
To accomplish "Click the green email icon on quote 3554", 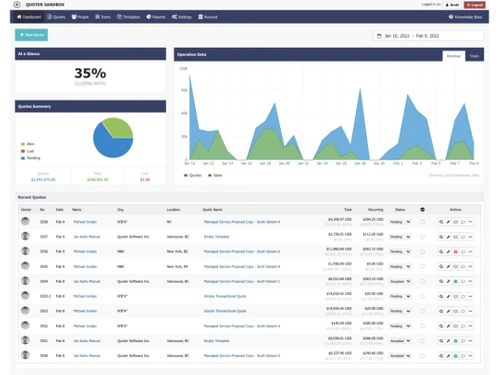I will point(456,281).
